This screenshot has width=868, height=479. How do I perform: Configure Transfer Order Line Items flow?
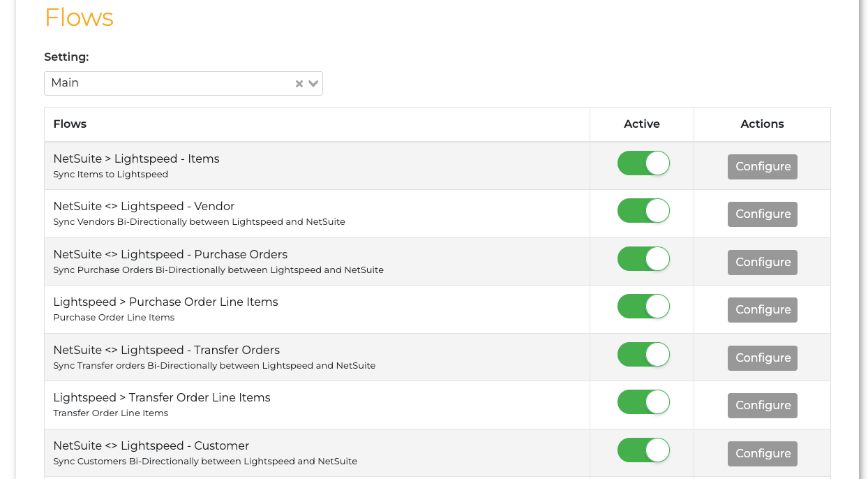point(762,406)
